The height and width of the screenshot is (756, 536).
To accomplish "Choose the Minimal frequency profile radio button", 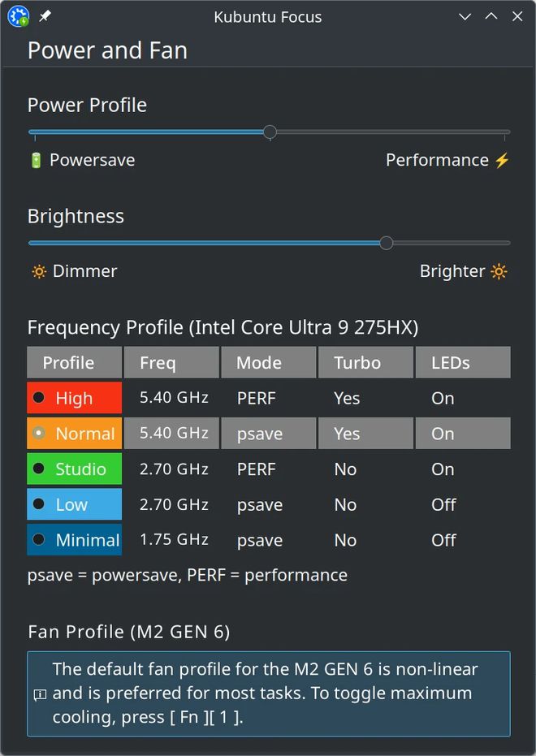I will coord(38,540).
